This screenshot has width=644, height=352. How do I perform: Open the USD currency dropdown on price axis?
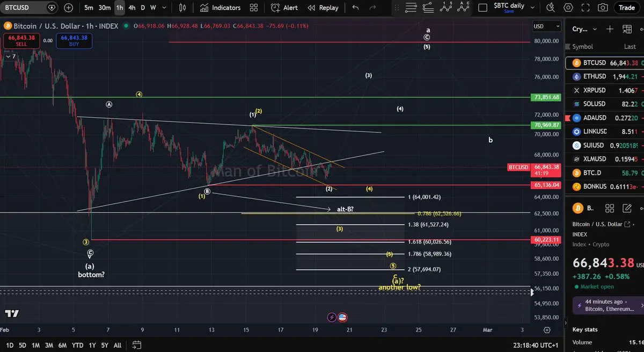coord(546,26)
